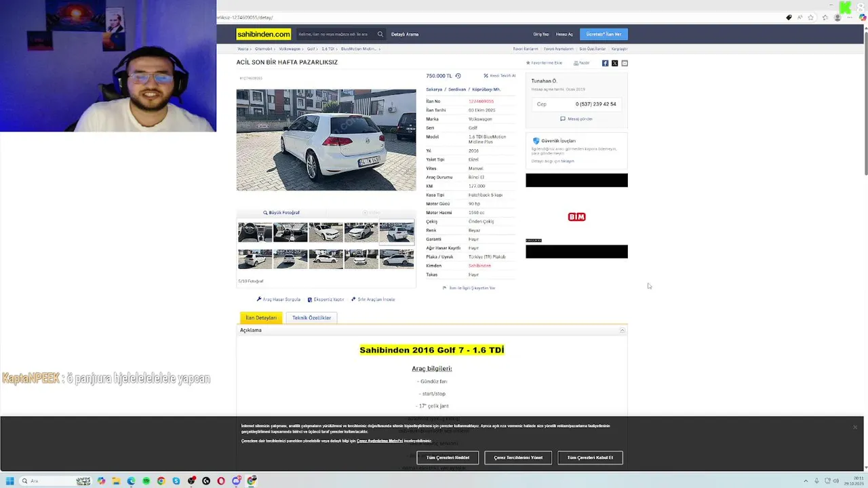Screen dimensions: 868x488
Task: Click the taskbar volume icon
Action: (x=836, y=481)
